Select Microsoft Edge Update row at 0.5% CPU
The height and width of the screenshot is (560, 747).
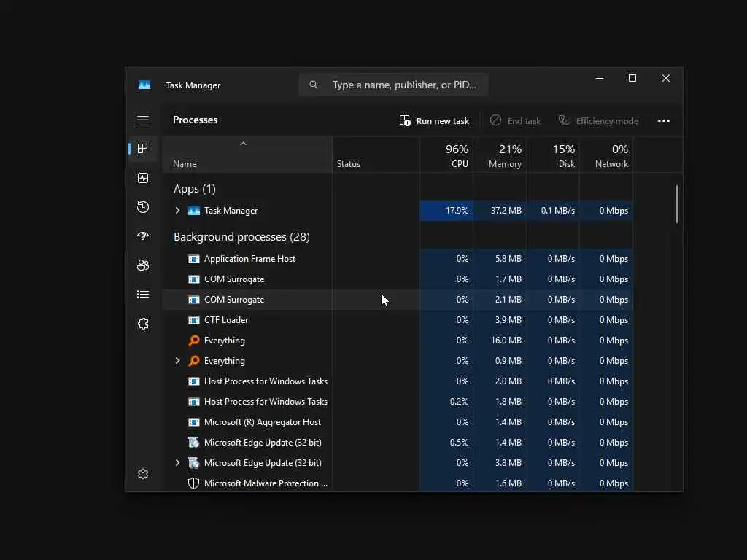click(x=398, y=443)
